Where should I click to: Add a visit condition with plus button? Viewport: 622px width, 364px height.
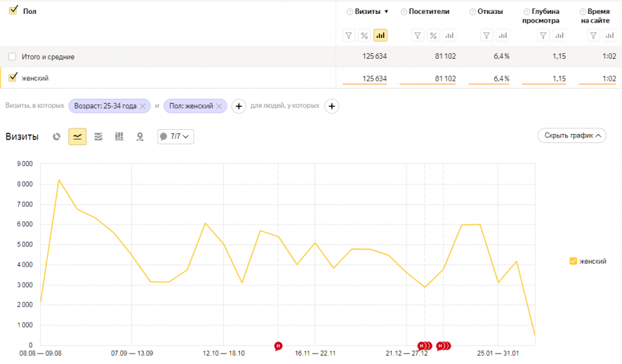point(238,106)
